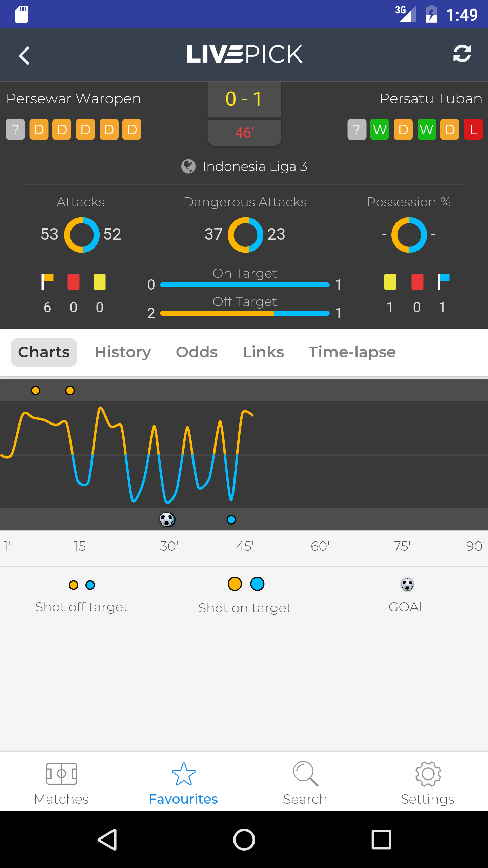Tap the back arrow in header
488x868 pixels.
click(24, 55)
